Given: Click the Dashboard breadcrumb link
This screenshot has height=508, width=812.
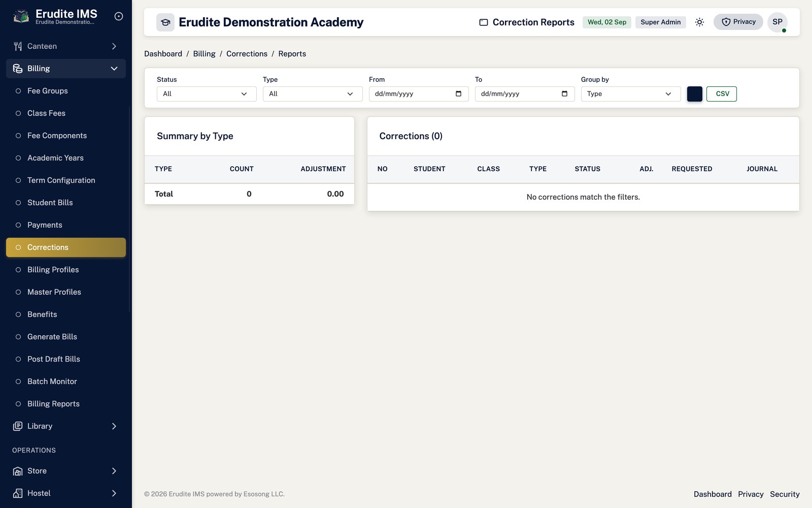Looking at the screenshot, I should coord(163,54).
